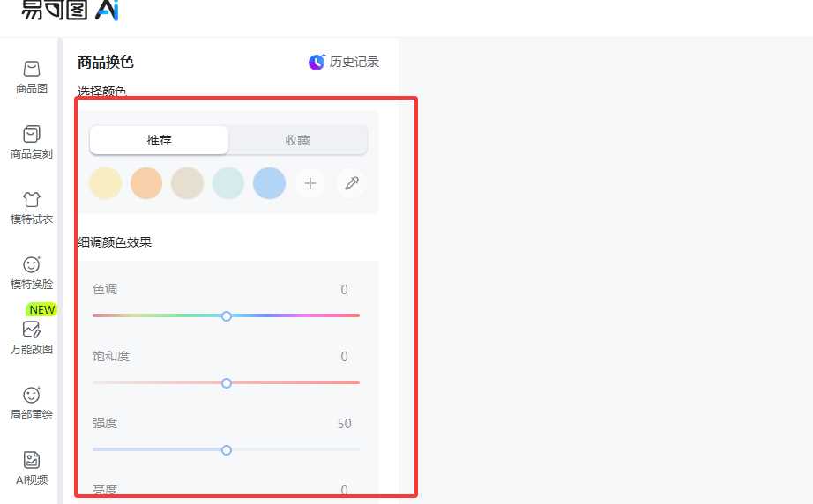Viewport: 813px width, 504px height.
Task: Open the 模特试衣 shirt icon
Action: (x=32, y=199)
